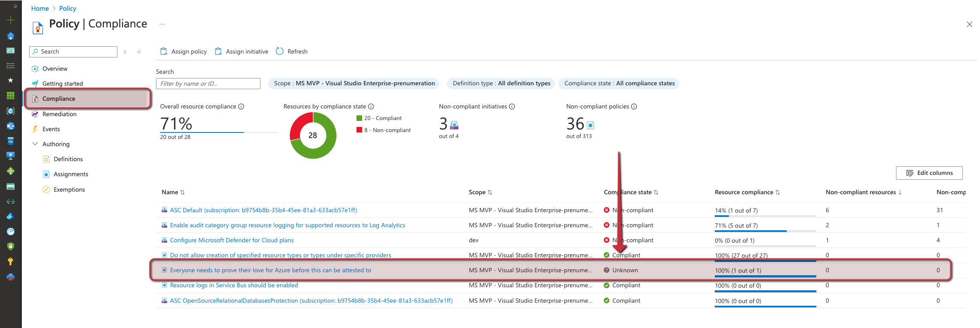Open the Definition type filter pill
Image resolution: width=980 pixels, height=328 pixels.
click(501, 83)
